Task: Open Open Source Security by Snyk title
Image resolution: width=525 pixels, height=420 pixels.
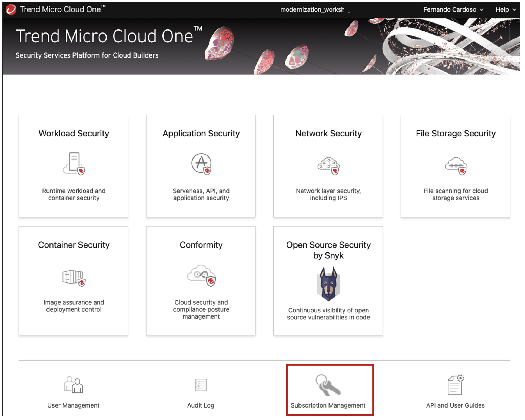Action: click(328, 250)
